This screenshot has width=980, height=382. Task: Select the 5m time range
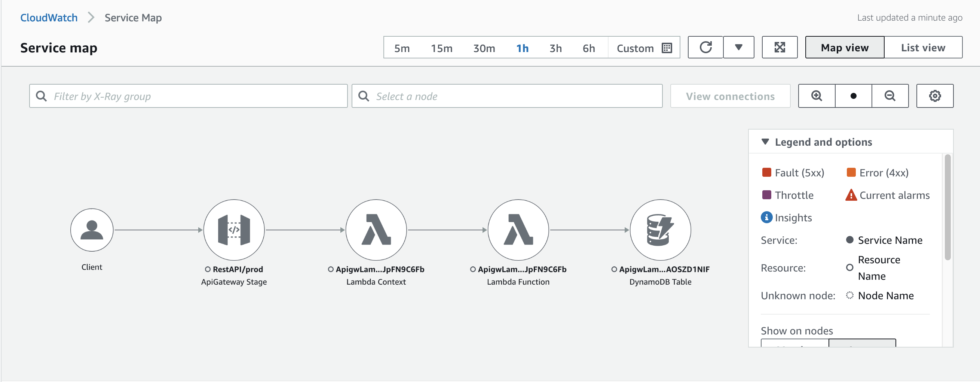pos(402,48)
